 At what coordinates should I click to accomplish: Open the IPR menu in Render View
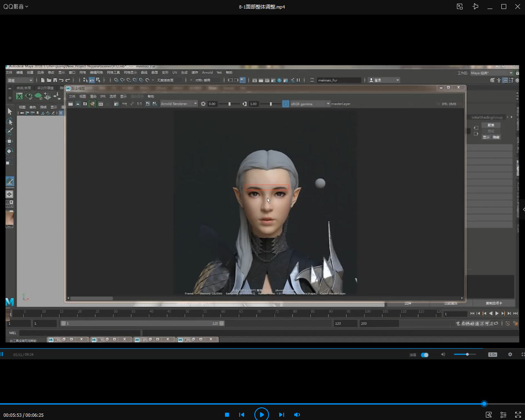point(103,97)
